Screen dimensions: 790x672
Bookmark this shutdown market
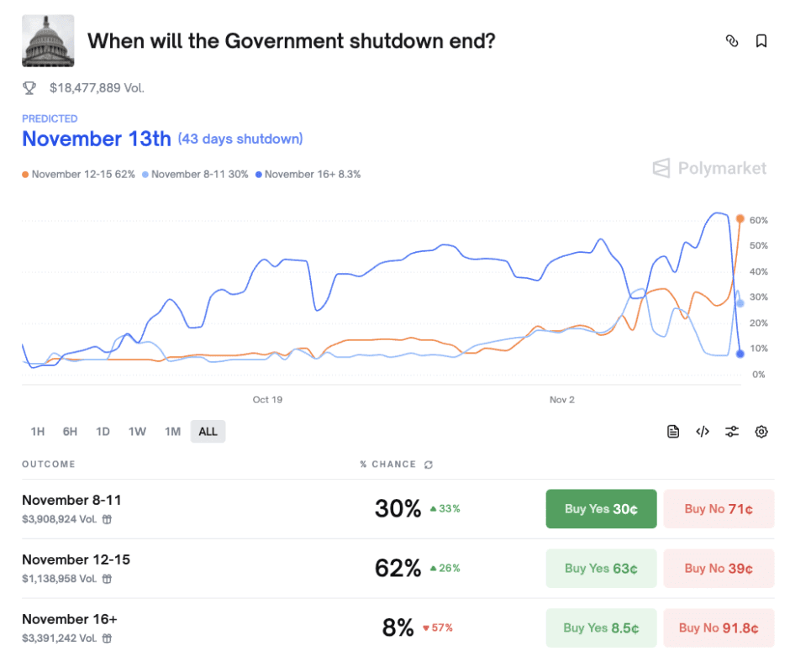(761, 40)
